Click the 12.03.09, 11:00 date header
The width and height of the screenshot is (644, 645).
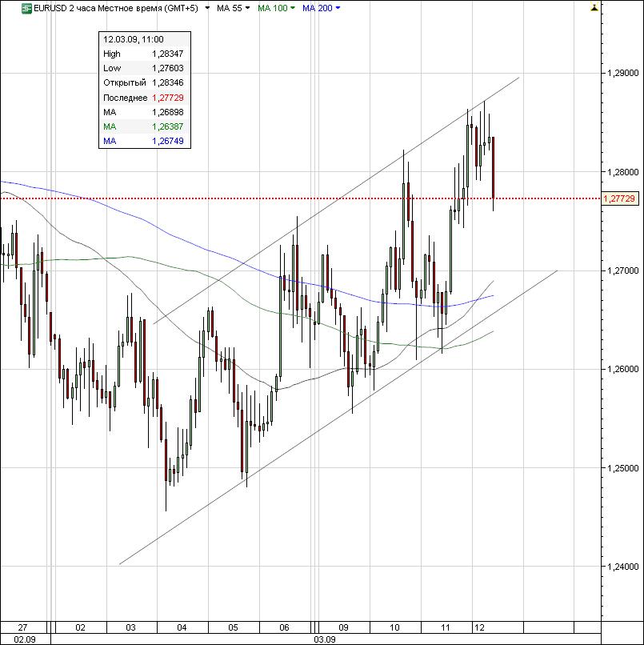coord(134,39)
